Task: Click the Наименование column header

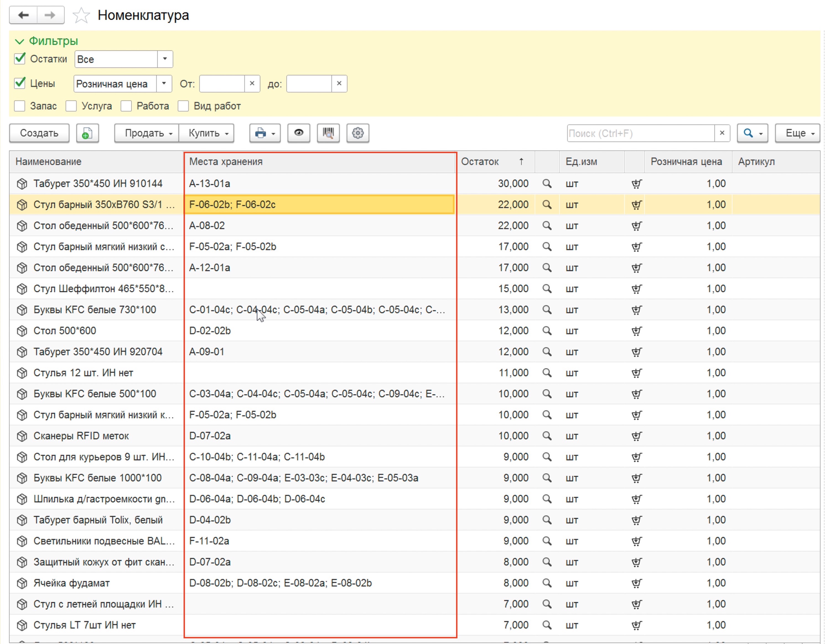Action: [96, 162]
